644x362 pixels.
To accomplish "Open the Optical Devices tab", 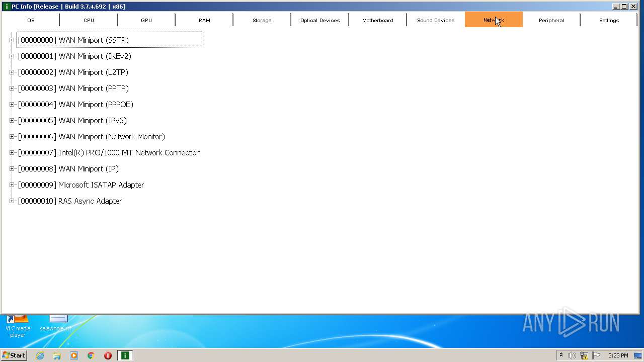I will pyautogui.click(x=320, y=20).
